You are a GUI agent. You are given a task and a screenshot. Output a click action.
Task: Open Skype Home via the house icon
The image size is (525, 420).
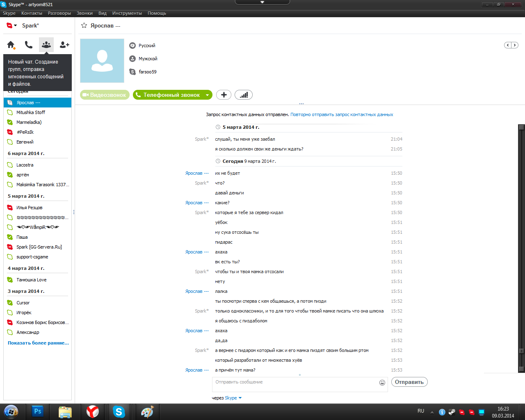(x=11, y=45)
